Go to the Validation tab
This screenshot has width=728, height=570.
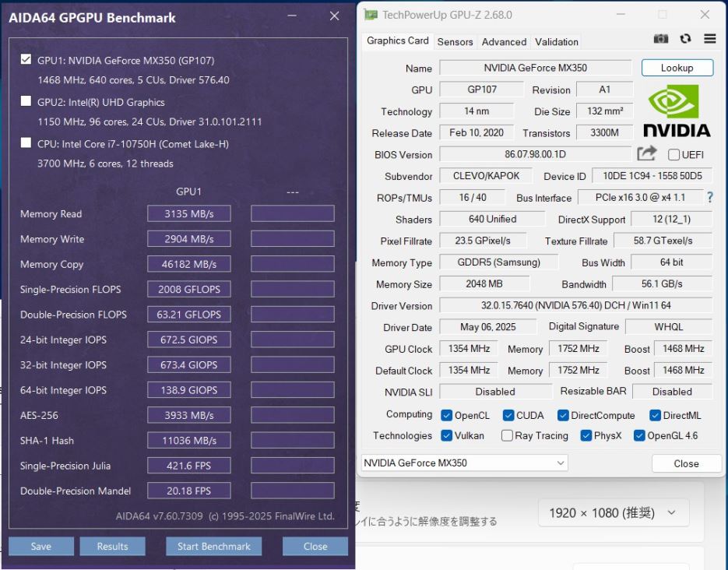point(557,42)
